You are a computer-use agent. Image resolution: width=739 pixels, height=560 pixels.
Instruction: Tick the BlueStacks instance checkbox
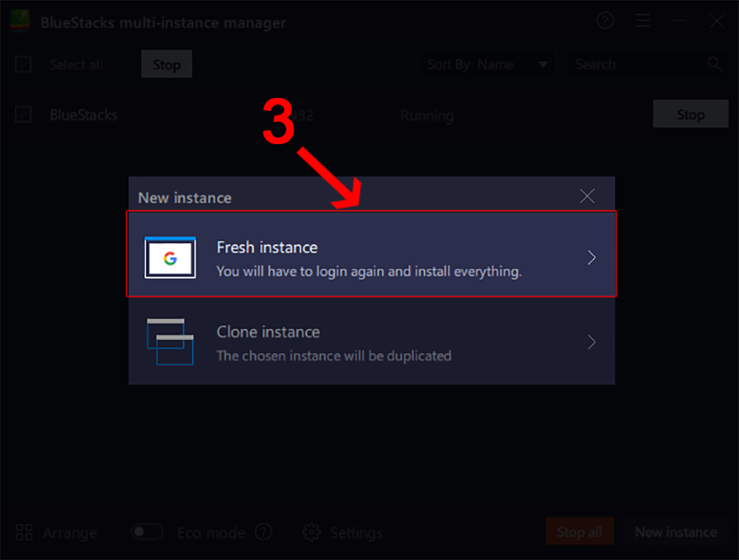click(24, 115)
